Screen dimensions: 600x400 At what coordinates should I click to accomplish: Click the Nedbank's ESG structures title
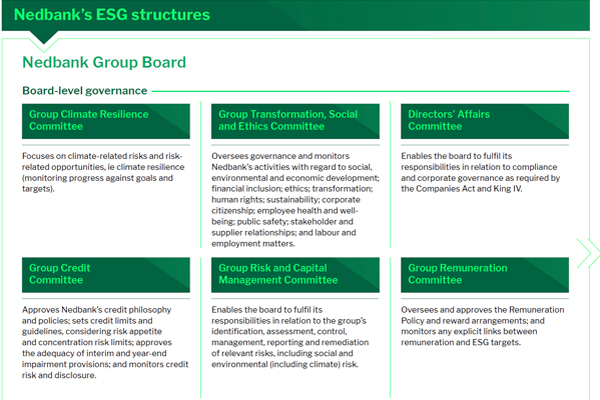pos(112,15)
